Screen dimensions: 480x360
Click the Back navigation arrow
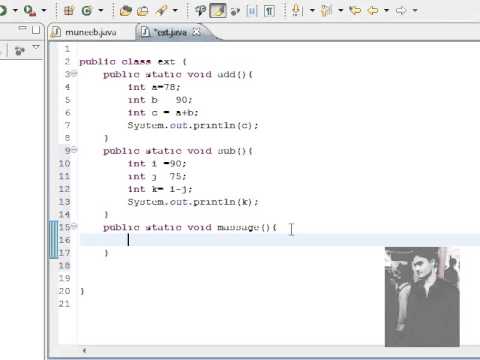tap(373, 11)
